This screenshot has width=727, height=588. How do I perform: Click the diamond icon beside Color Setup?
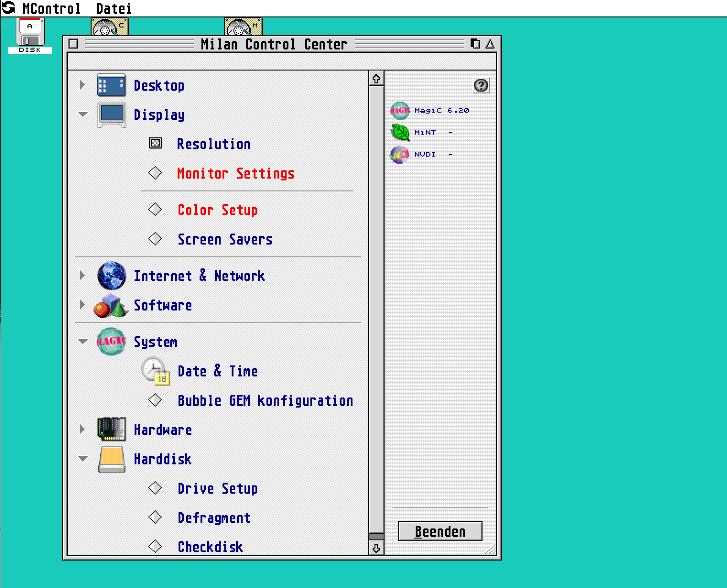[155, 210]
